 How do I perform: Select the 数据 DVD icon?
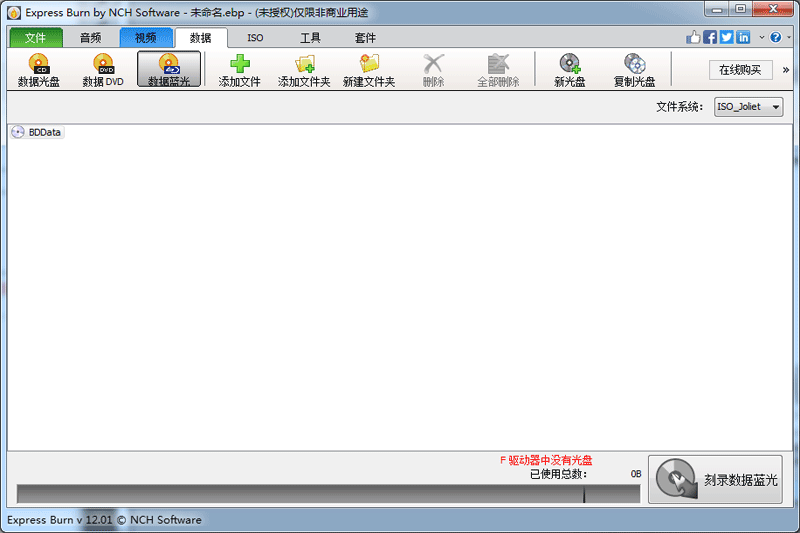103,70
